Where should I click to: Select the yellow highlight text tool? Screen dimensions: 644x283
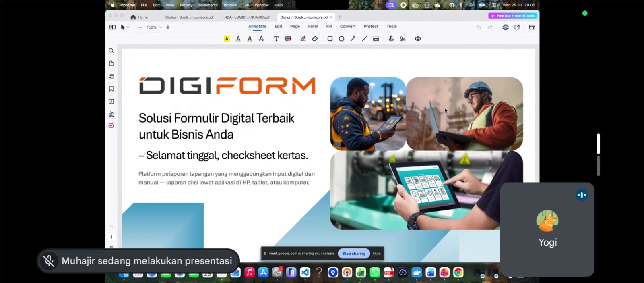click(x=227, y=39)
